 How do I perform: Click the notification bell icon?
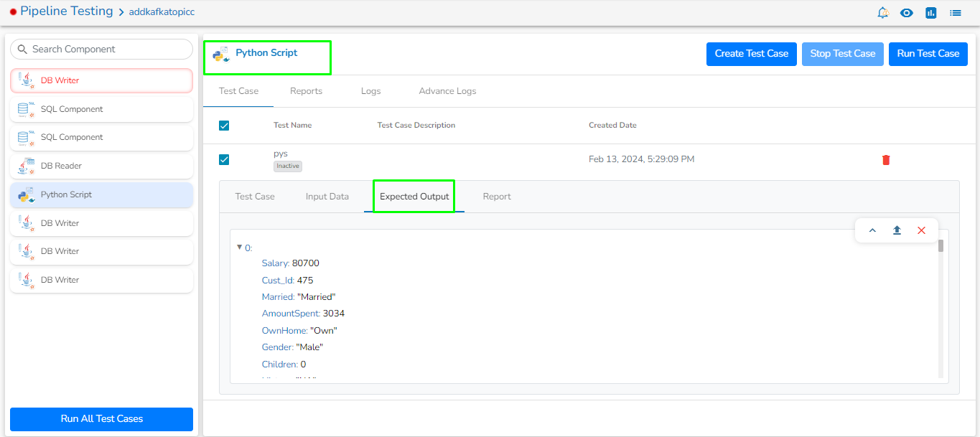883,12
